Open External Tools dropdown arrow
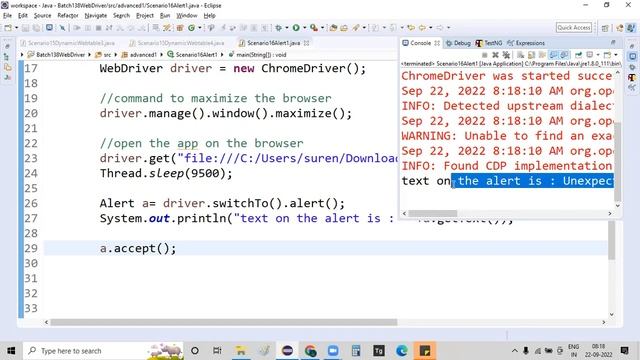The width and height of the screenshot is (640, 360). pyautogui.click(x=322, y=28)
